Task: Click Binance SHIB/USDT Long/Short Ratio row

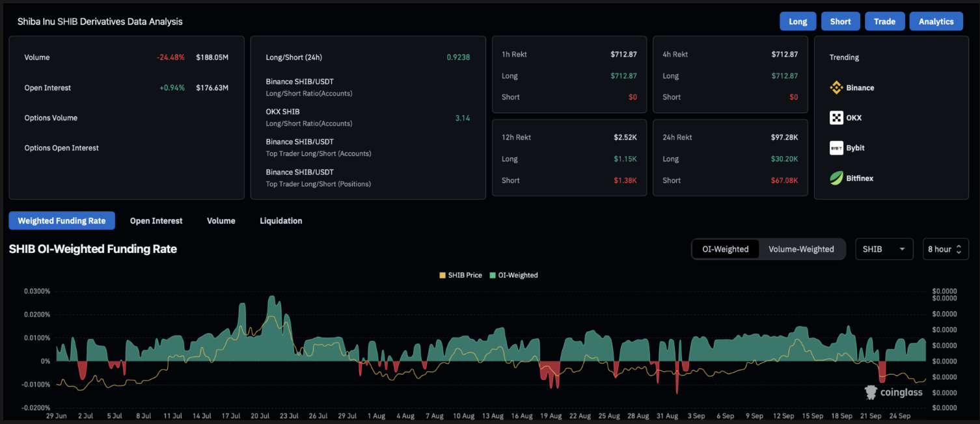Action: pos(308,87)
